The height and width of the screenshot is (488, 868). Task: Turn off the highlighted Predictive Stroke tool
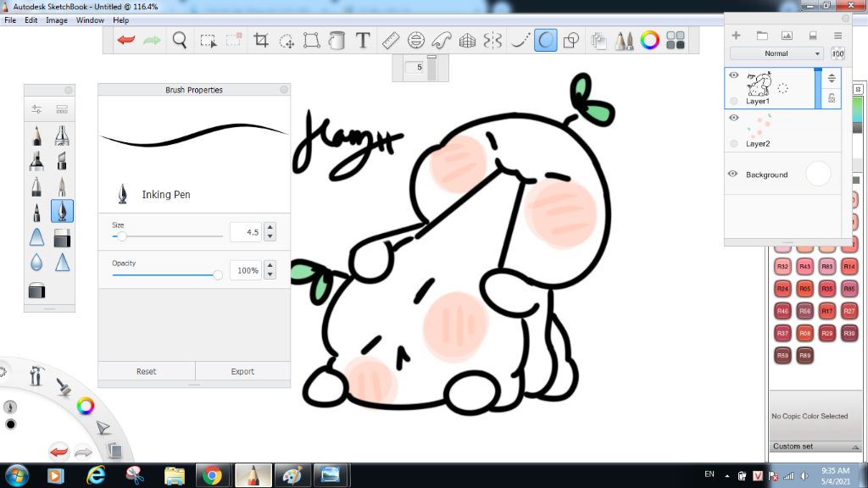(x=545, y=40)
